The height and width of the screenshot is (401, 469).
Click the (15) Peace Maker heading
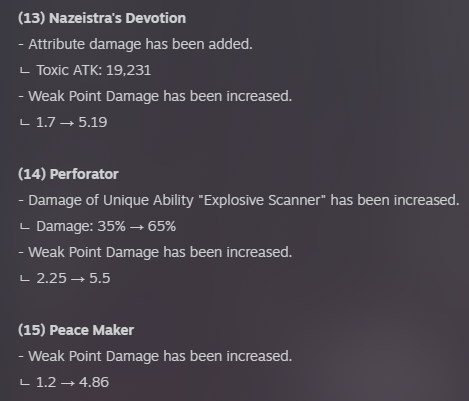(x=76, y=330)
